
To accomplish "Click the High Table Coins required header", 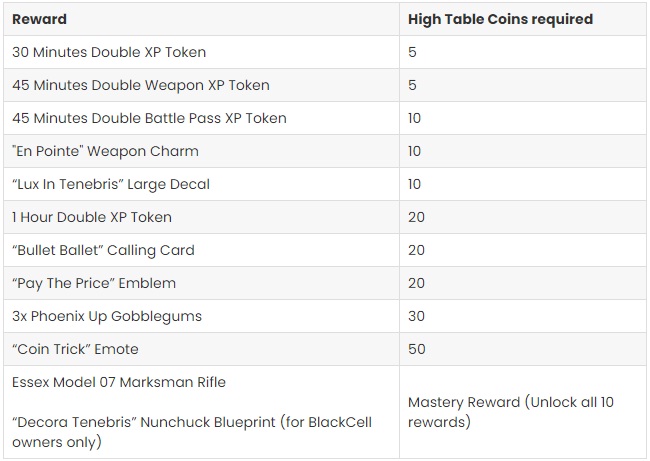I will pyautogui.click(x=500, y=19).
